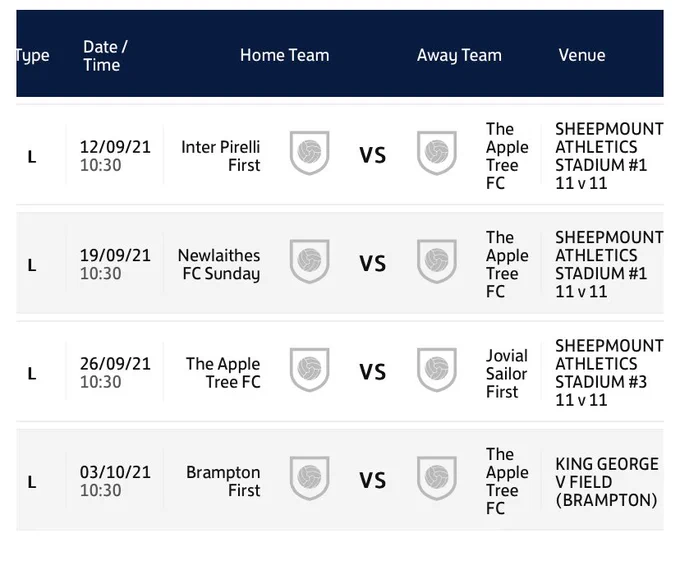Open Brampton First crest icon

point(309,478)
